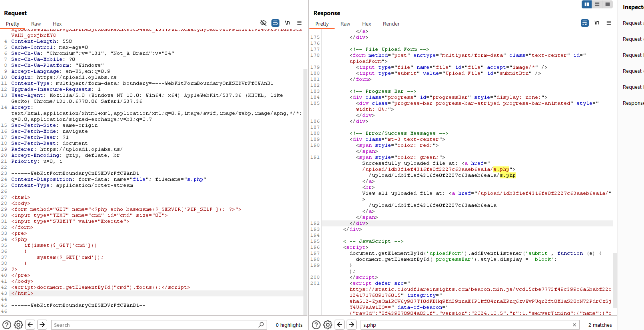Expand first Inspector Request section row
Viewport: 644px width, 330px height.
(x=632, y=23)
